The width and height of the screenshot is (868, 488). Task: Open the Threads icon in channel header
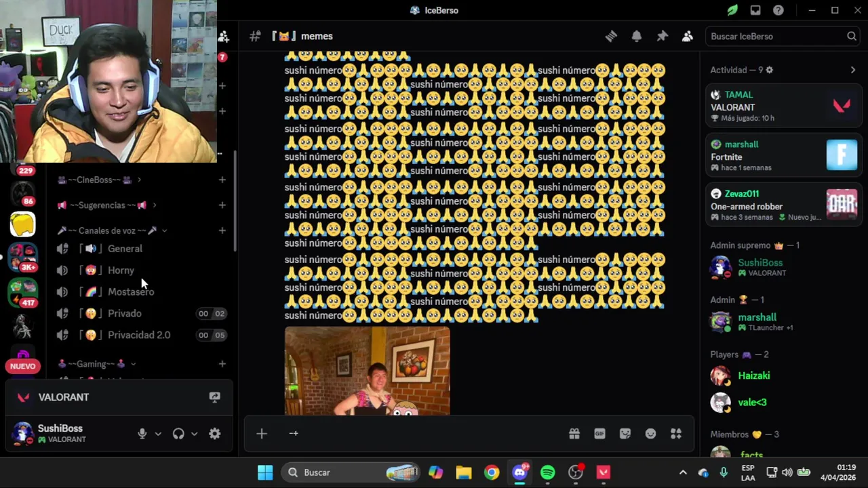click(611, 37)
